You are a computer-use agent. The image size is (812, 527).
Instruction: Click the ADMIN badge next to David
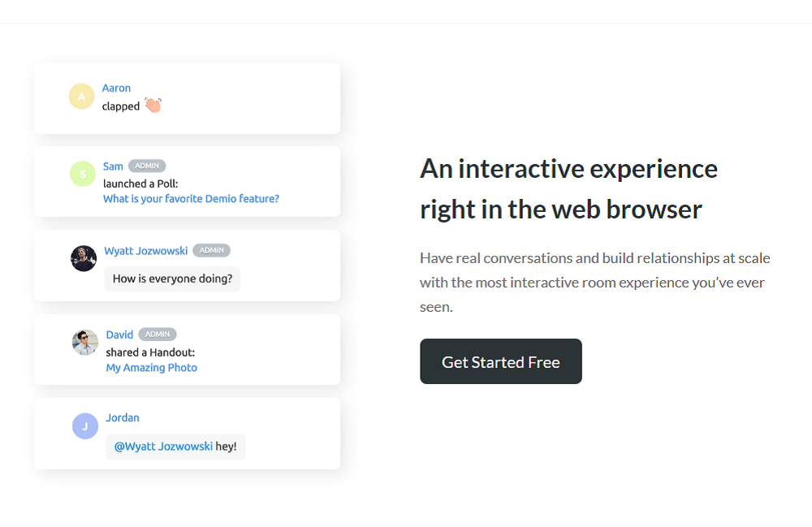click(158, 335)
